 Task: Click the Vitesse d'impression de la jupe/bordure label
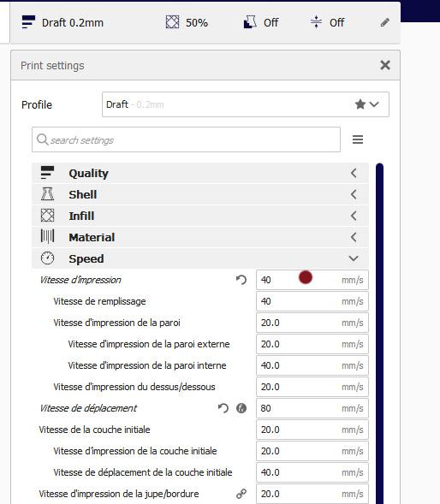click(x=119, y=494)
